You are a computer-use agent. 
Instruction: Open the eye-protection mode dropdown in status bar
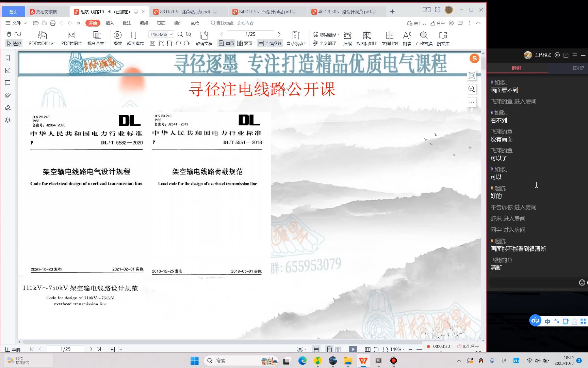pos(301,350)
